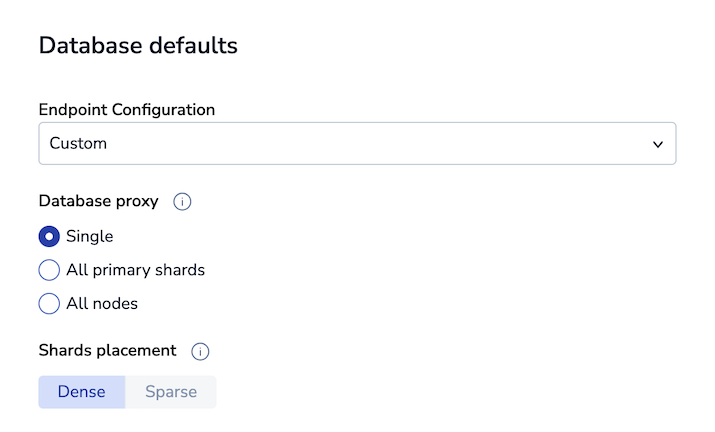
Task: Open the Endpoint Configuration combo box
Action: click(x=357, y=143)
